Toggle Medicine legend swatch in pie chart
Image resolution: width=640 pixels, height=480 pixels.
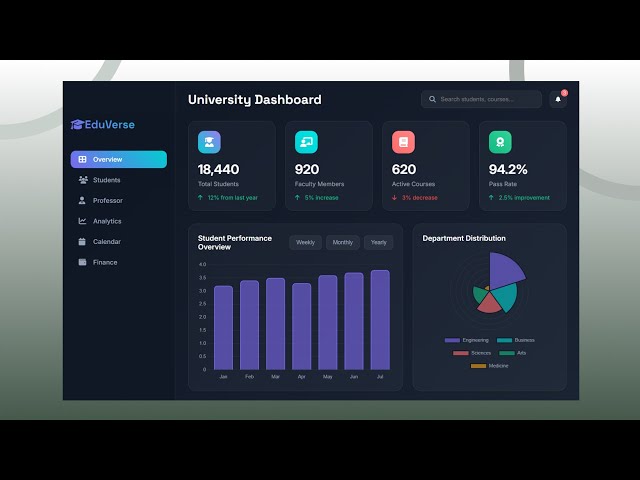click(478, 366)
